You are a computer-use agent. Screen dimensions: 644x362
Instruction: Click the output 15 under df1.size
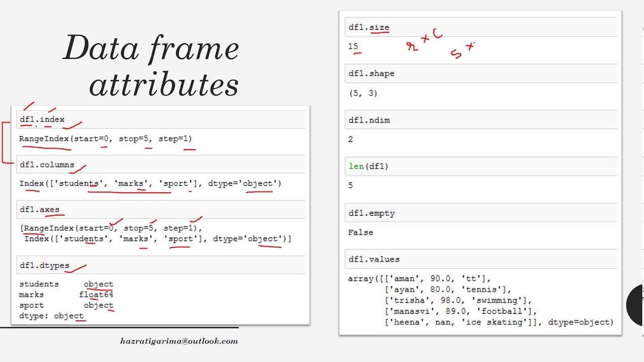click(353, 46)
